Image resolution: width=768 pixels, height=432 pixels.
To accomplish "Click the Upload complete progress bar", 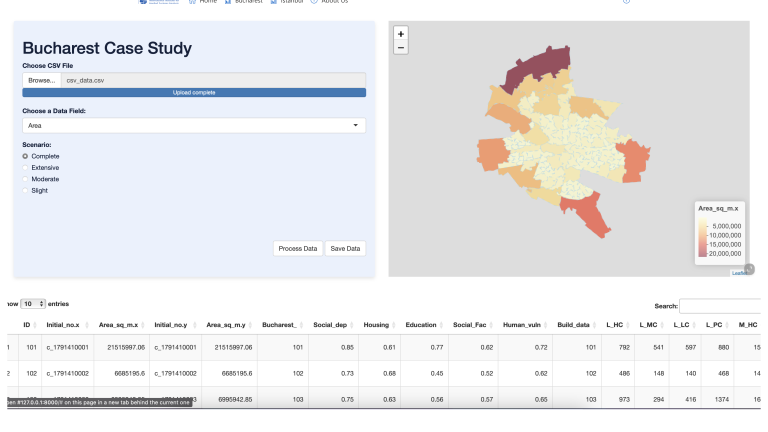I will (x=194, y=93).
